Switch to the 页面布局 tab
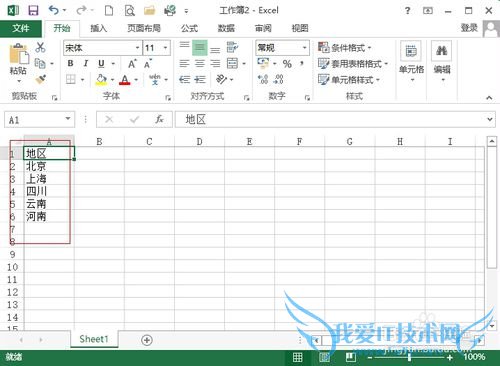The height and width of the screenshot is (366, 500). [144, 29]
